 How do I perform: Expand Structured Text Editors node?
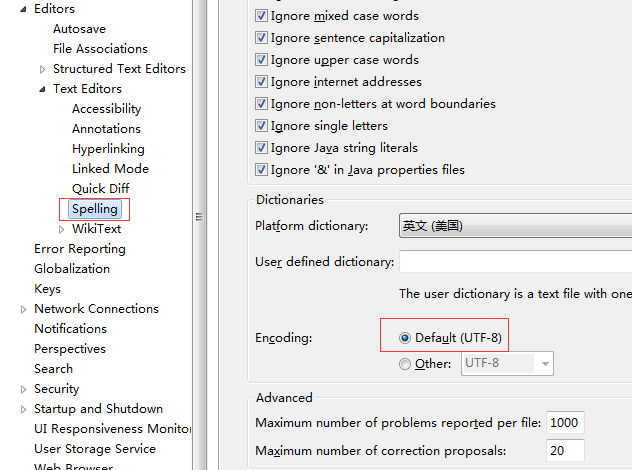pos(42,69)
